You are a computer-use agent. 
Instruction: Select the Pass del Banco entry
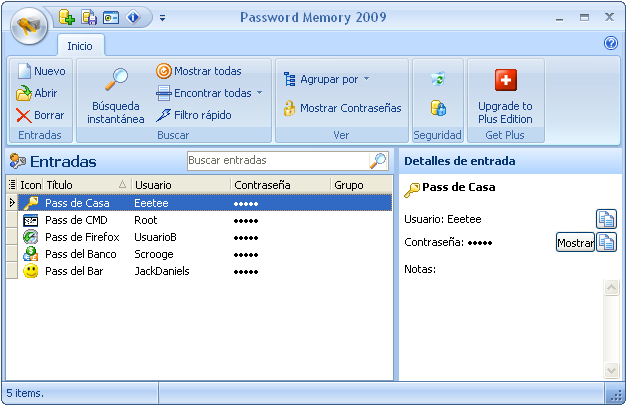point(80,254)
